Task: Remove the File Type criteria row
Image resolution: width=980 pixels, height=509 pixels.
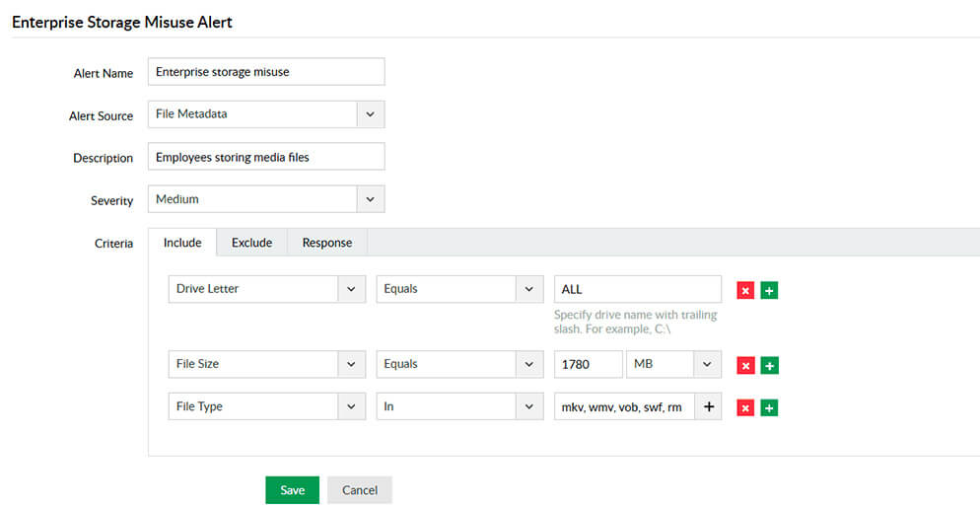Action: (745, 407)
